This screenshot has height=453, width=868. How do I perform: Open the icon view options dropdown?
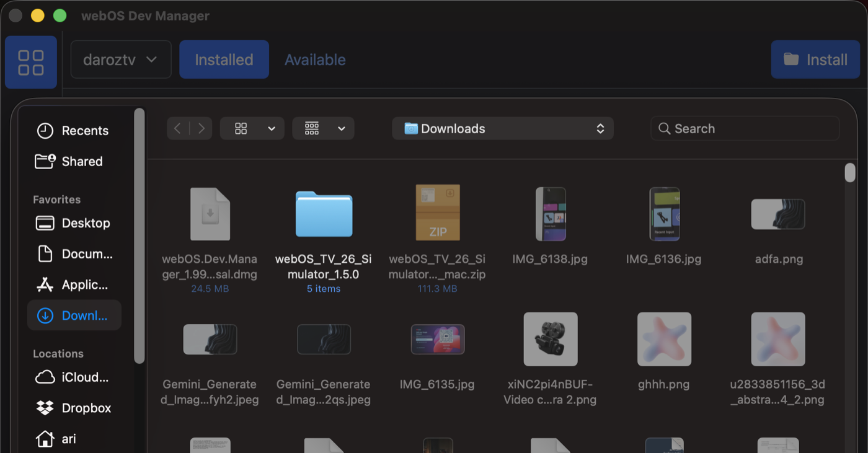coord(252,128)
